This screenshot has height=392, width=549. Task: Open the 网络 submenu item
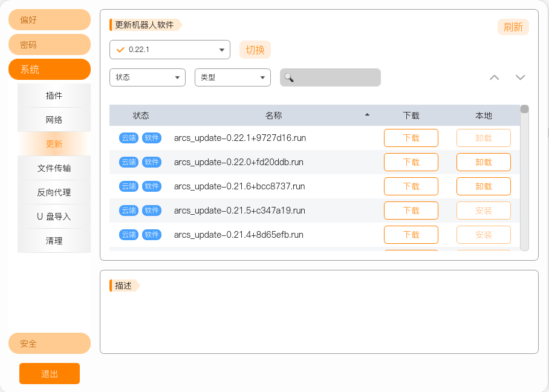point(54,120)
